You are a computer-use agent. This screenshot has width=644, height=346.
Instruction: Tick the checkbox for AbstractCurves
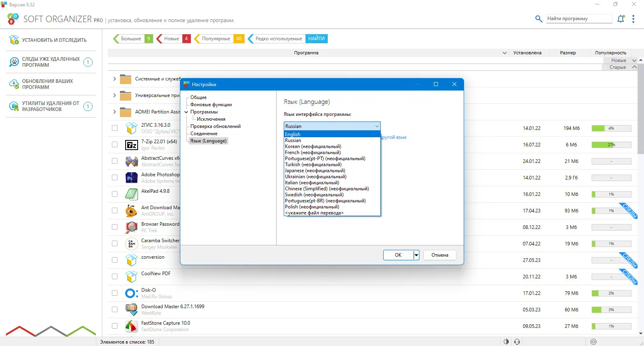[115, 161]
